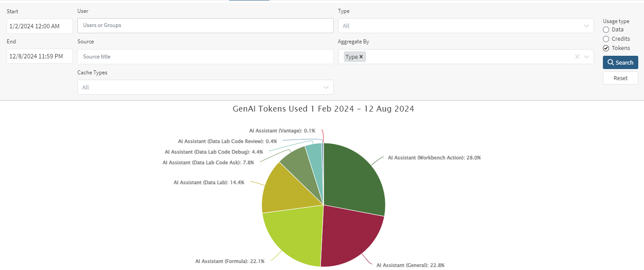
Task: Click the End date field
Action: pyautogui.click(x=39, y=56)
